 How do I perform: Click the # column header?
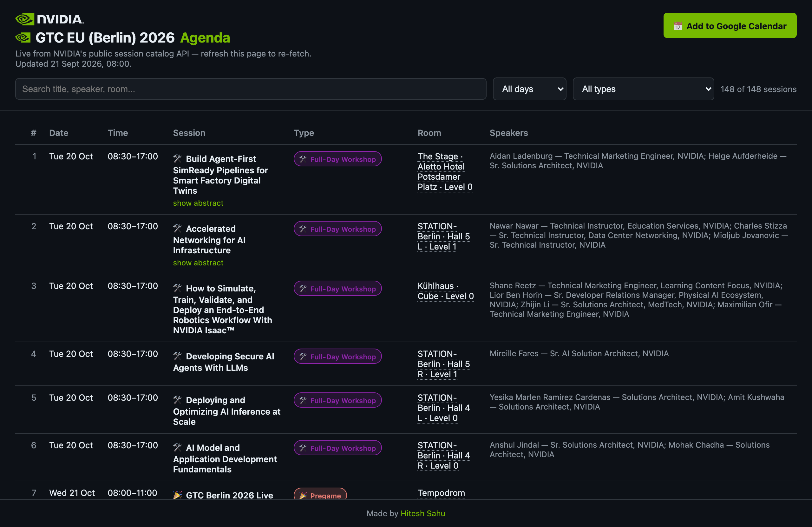click(x=33, y=133)
